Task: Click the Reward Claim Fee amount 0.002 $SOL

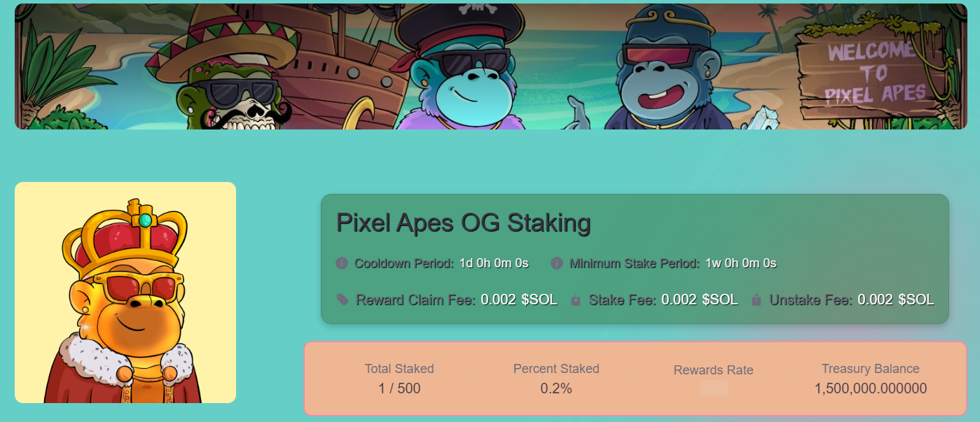Action: [518, 300]
